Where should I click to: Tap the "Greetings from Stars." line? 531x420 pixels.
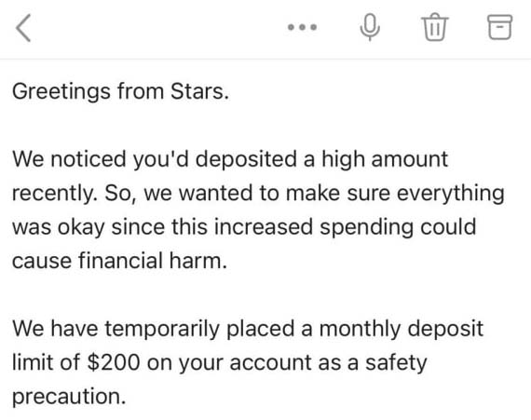point(120,91)
